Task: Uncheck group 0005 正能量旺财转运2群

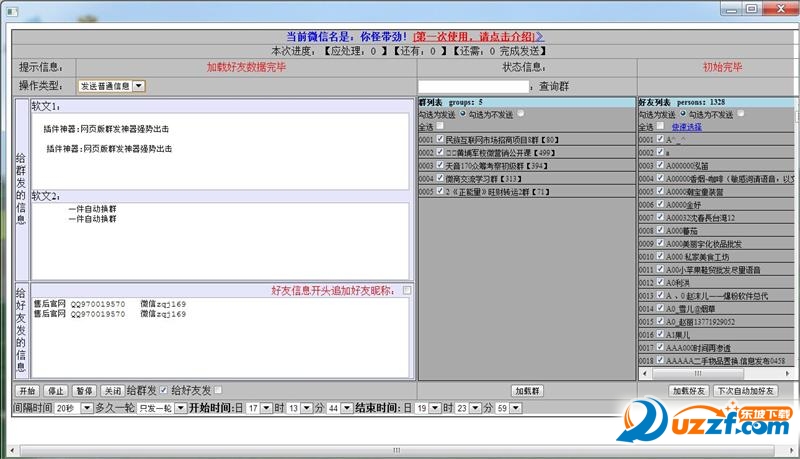Action: click(x=440, y=191)
